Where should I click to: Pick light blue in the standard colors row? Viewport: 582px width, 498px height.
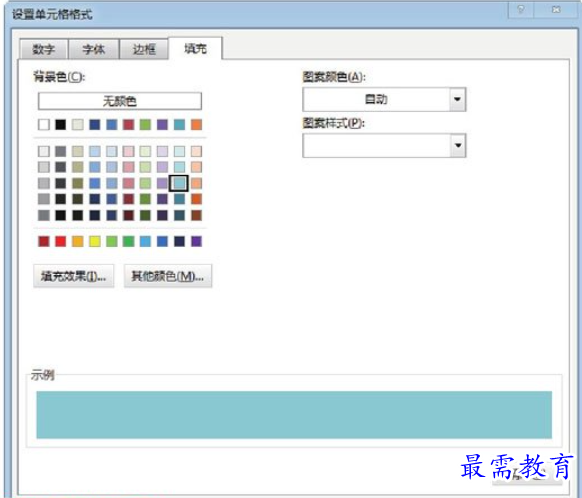(x=146, y=241)
